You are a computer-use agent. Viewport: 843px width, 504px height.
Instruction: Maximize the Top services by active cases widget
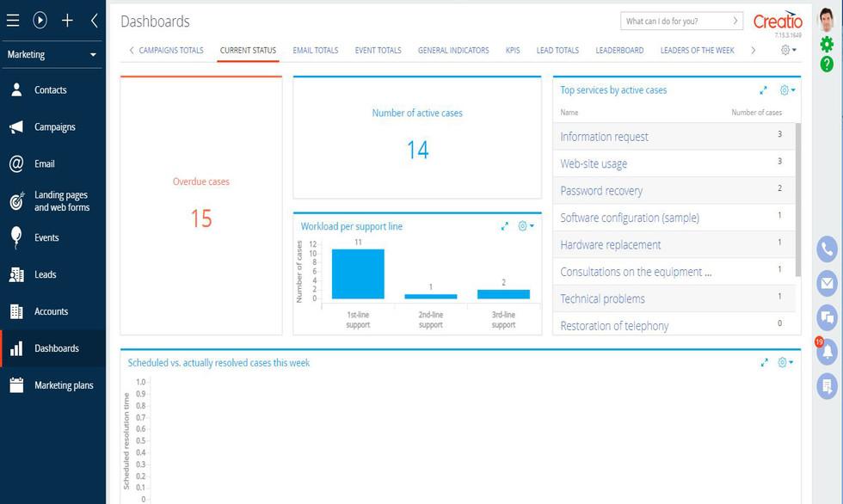(x=763, y=89)
